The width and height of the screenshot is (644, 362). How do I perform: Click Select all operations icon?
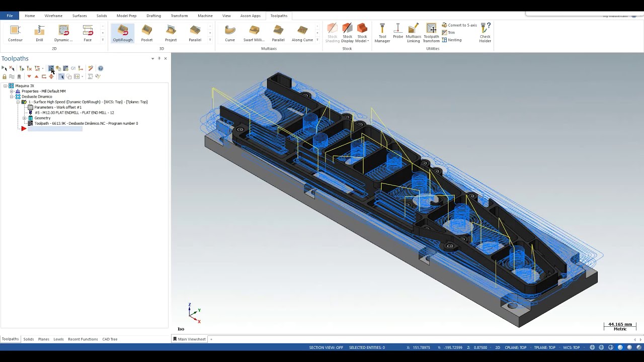tap(5, 68)
